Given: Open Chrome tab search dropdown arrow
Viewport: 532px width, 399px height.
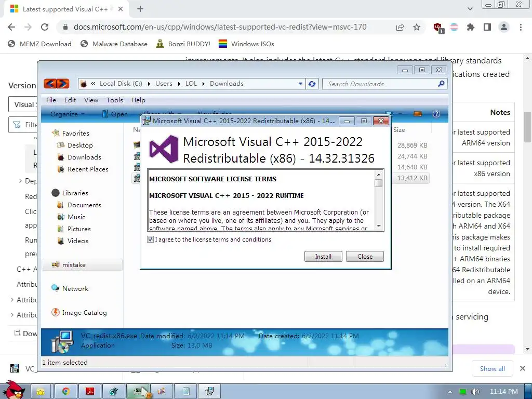Looking at the screenshot, I should point(470,9).
